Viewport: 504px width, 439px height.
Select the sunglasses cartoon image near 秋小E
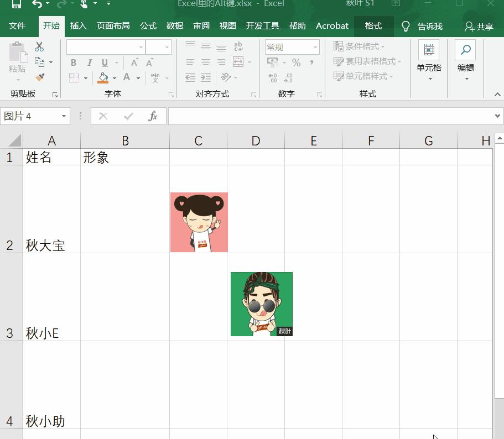tap(261, 304)
